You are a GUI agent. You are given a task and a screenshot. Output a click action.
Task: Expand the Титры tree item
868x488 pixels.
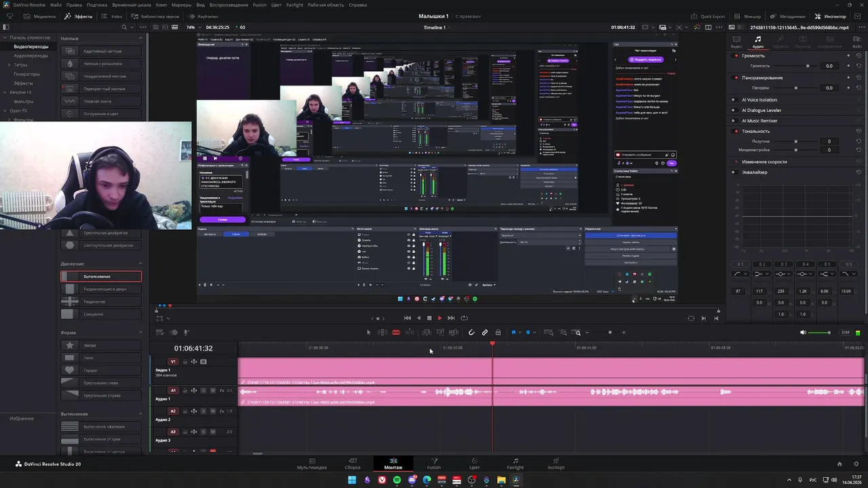(8, 65)
